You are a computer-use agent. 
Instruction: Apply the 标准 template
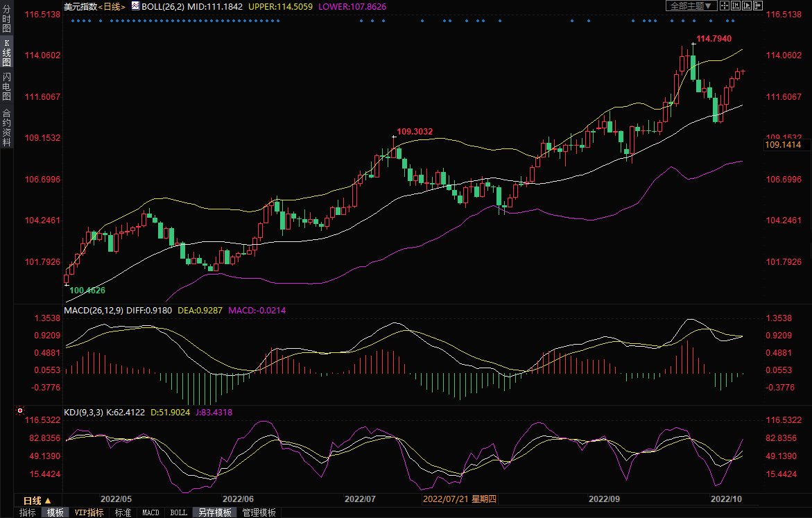click(x=123, y=512)
